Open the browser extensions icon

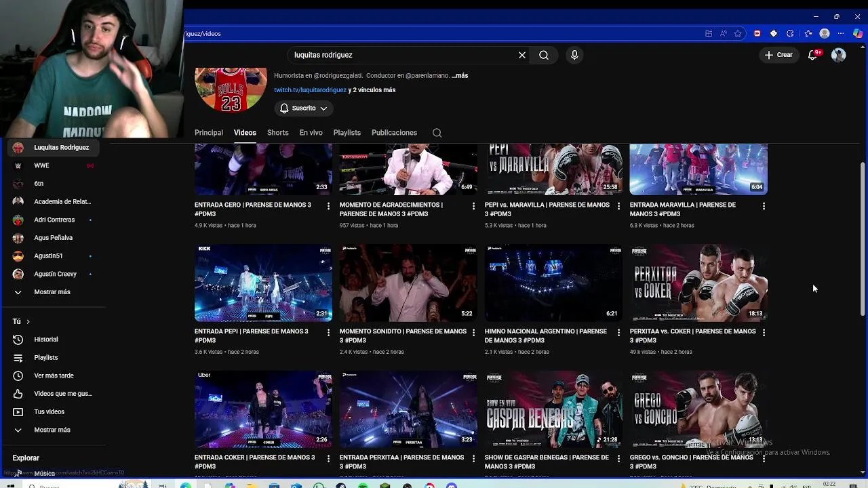tap(790, 33)
